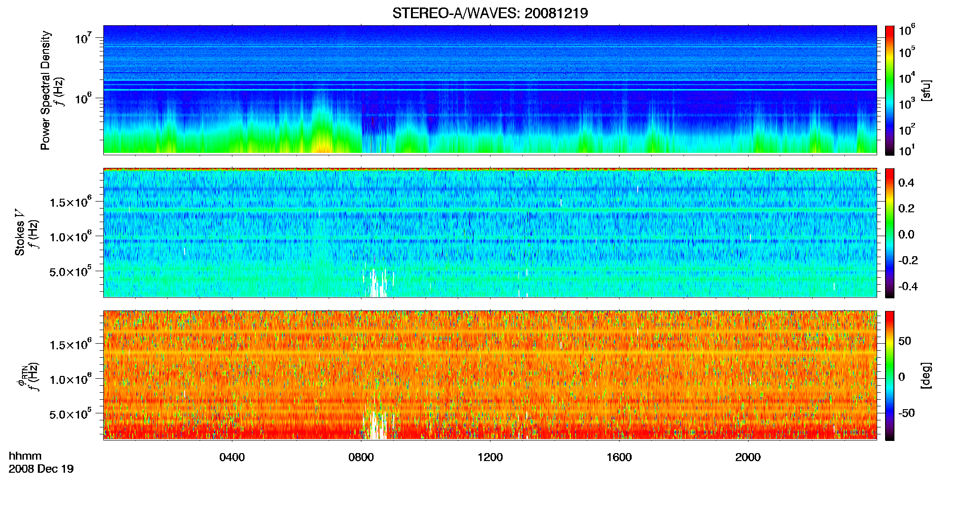Select 1.5×10^6 tick on φ RTN axis
This screenshot has height=505, width=980.
click(70, 344)
